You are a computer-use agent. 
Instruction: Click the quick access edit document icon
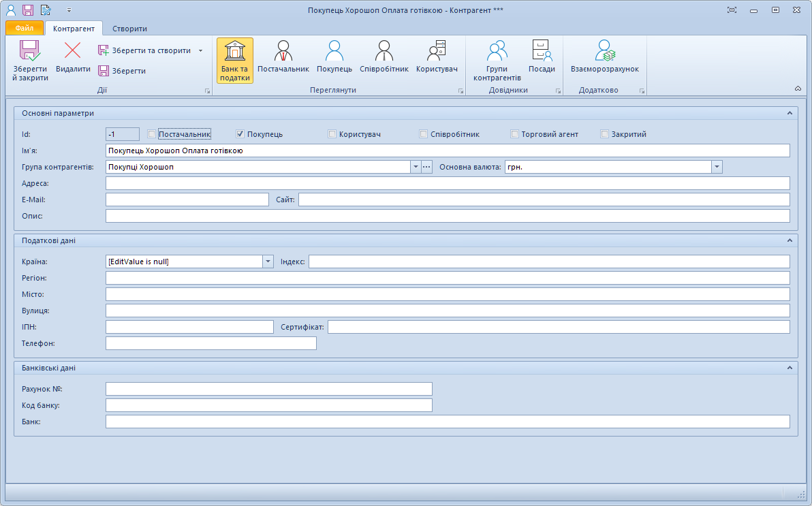tap(46, 10)
